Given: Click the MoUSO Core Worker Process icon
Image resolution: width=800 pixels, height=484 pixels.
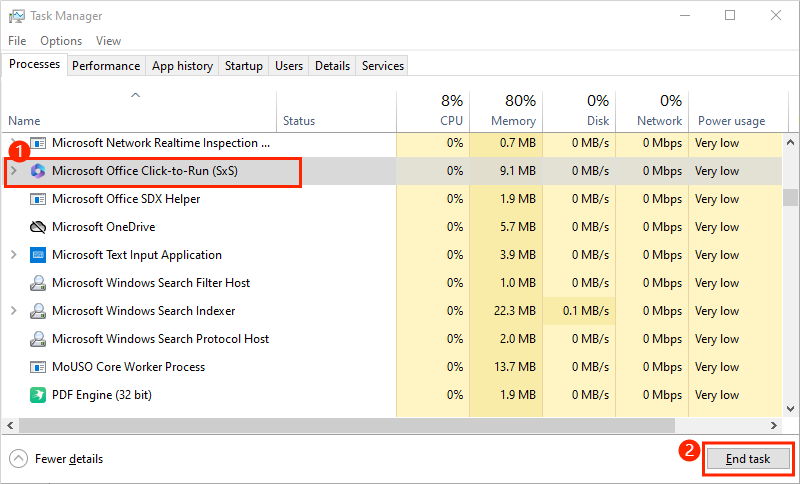Looking at the screenshot, I should pyautogui.click(x=38, y=367).
